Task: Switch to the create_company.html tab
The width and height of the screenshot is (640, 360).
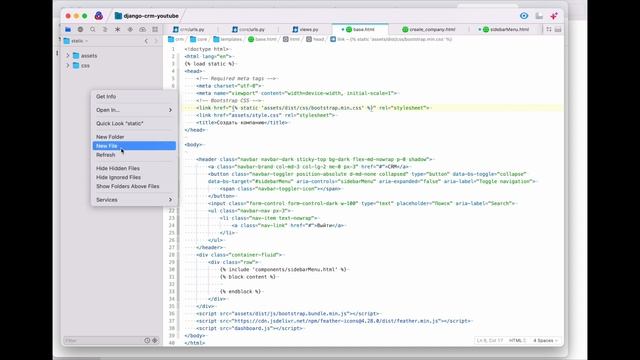Action: click(429, 29)
